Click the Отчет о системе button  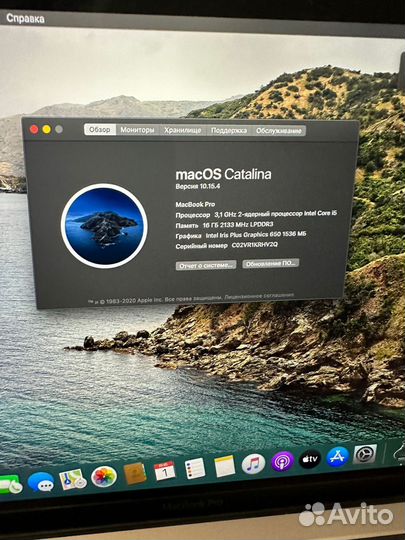206,265
